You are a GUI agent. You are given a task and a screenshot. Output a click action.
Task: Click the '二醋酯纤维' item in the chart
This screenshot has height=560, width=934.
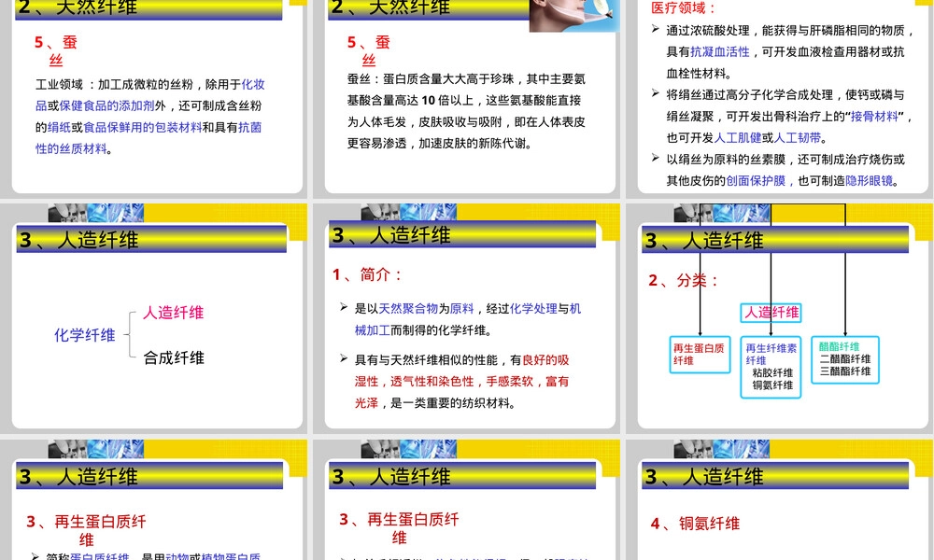[845, 358]
